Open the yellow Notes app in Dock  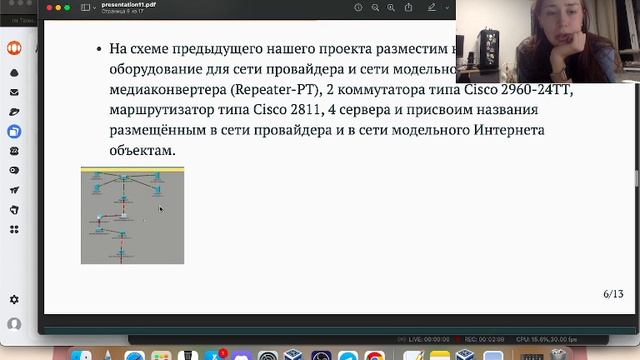point(440,355)
